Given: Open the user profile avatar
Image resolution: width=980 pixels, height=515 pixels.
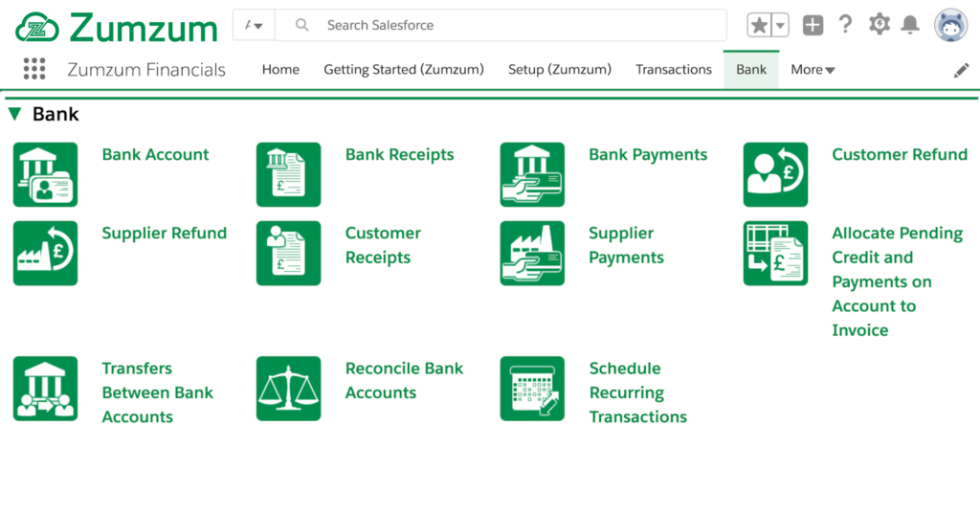Looking at the screenshot, I should [x=950, y=25].
